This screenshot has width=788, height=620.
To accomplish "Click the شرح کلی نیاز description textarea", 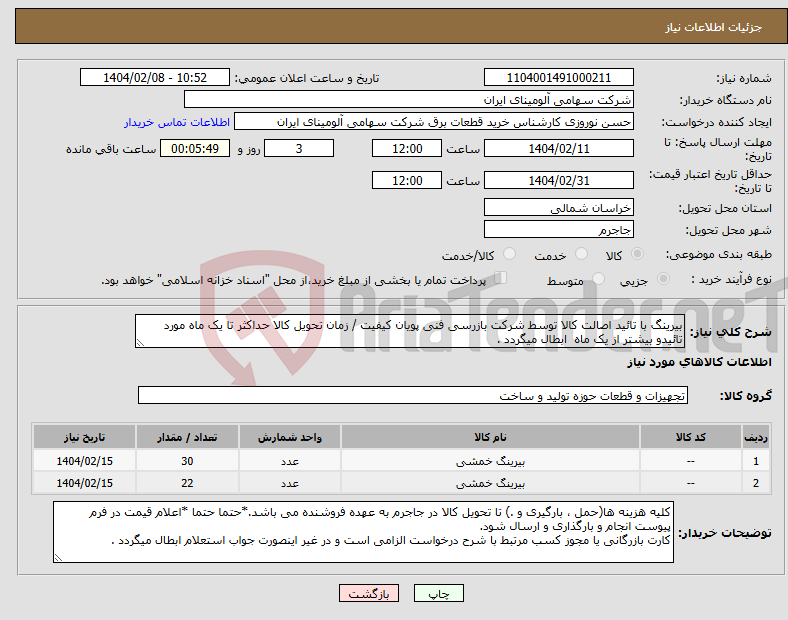I will [410, 332].
